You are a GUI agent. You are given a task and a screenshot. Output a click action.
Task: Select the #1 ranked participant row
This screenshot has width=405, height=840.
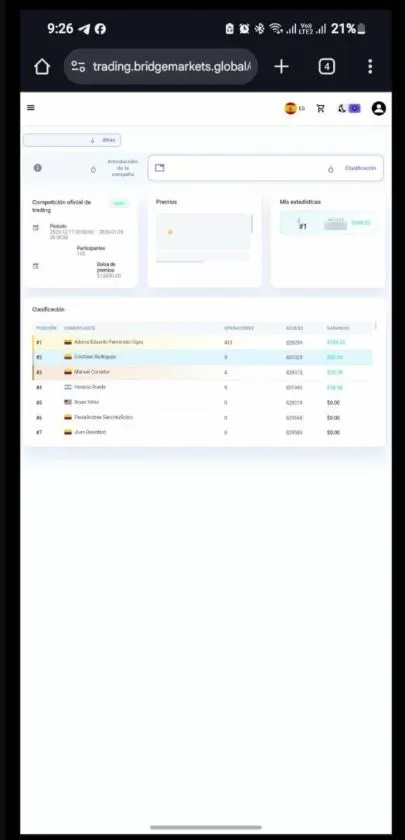(x=202, y=342)
